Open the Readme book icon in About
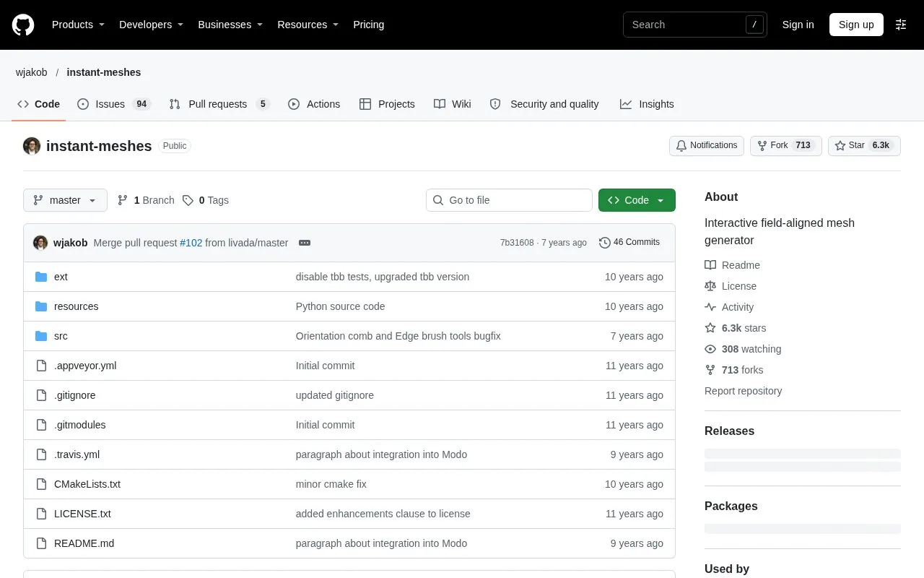Screen dimensions: 924x578 (x=710, y=265)
